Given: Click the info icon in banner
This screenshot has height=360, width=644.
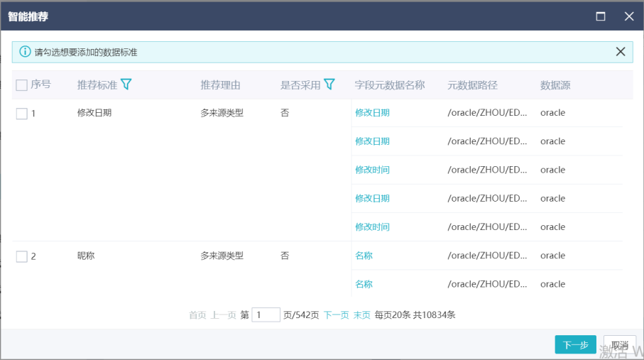Looking at the screenshot, I should coord(25,52).
